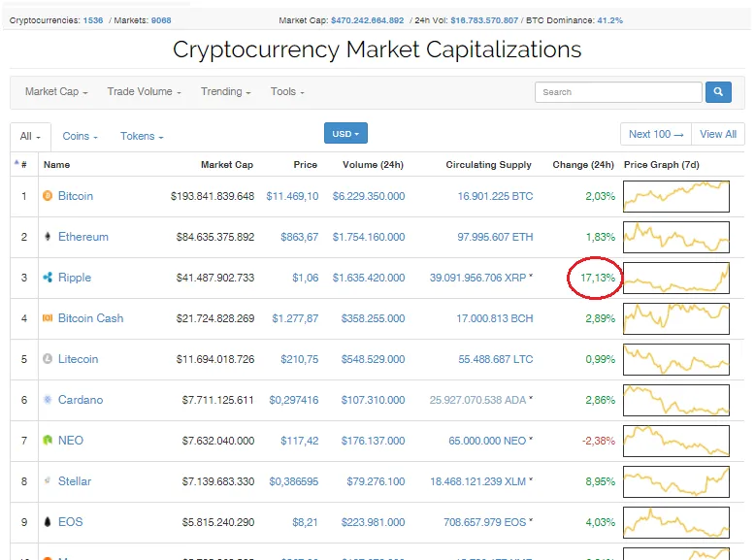This screenshot has width=755, height=560.
Task: Click Cryptocurrencies count 1536 link
Action: click(x=93, y=20)
